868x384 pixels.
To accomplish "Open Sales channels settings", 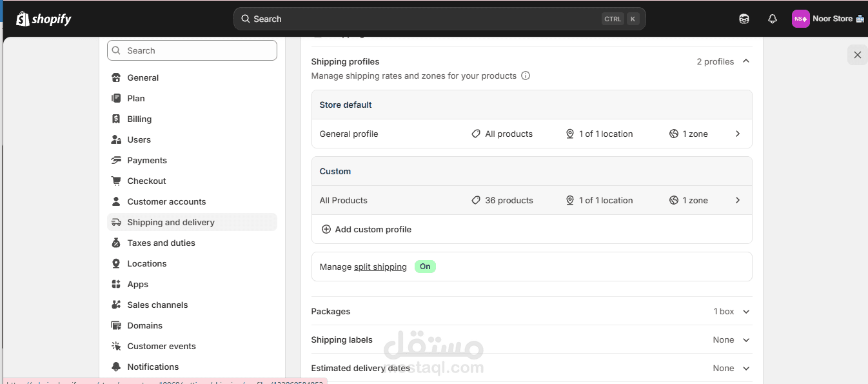I will pos(192,305).
